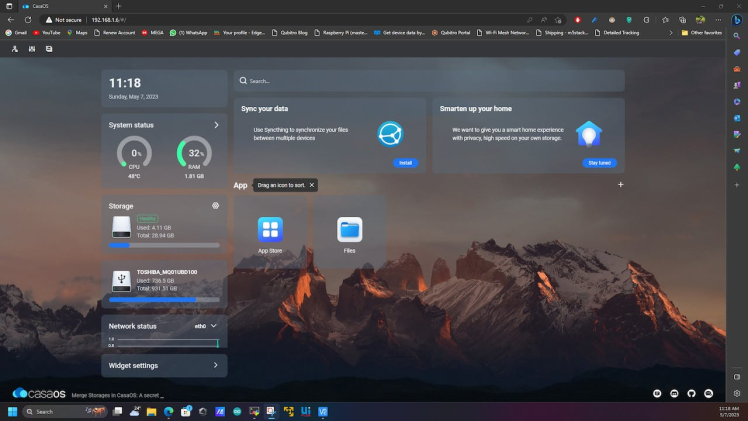The width and height of the screenshot is (748, 421).
Task: Open the taskbar clock and date
Action: tap(729, 411)
